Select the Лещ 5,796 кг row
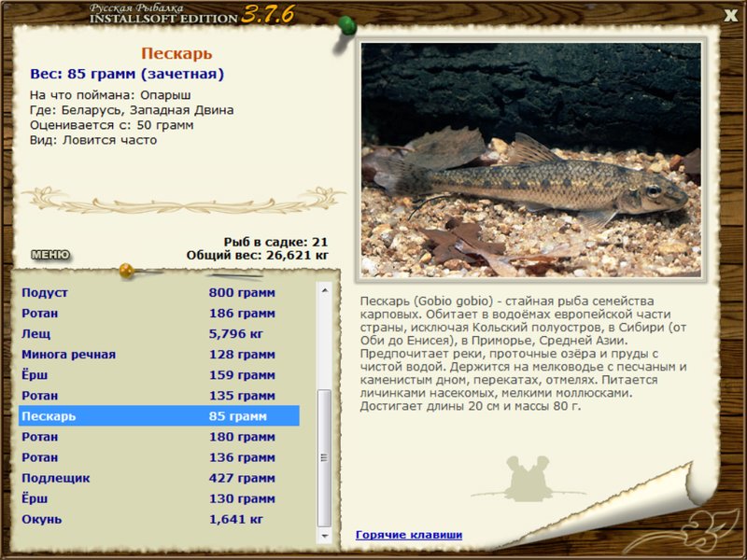Screen dimensions: 747x560 (159, 334)
